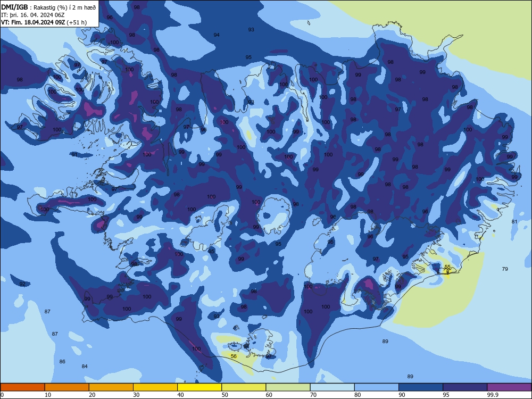Pick the pale blue 70–80 legend swatch
Viewport: 532px width, 399px height.
coord(332,387)
